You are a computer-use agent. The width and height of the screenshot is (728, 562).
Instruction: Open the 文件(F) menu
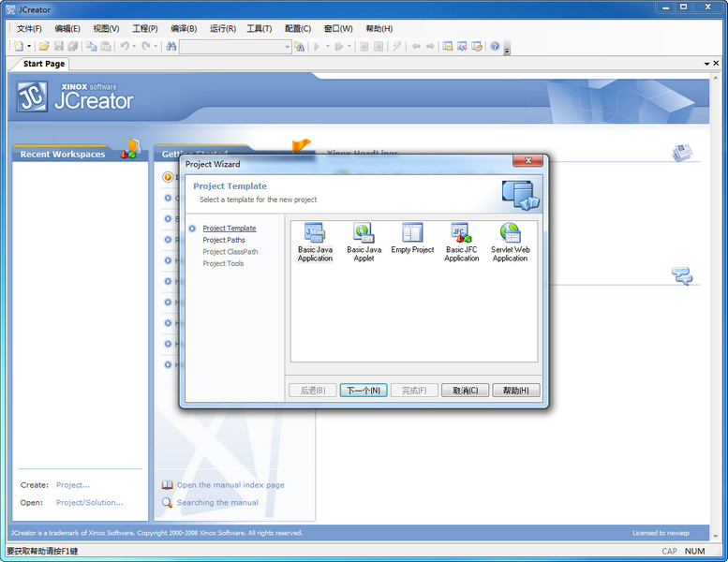coord(29,28)
